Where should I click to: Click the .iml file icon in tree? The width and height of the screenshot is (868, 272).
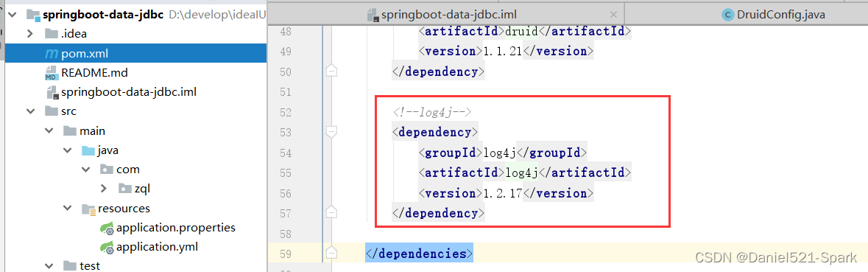52,92
